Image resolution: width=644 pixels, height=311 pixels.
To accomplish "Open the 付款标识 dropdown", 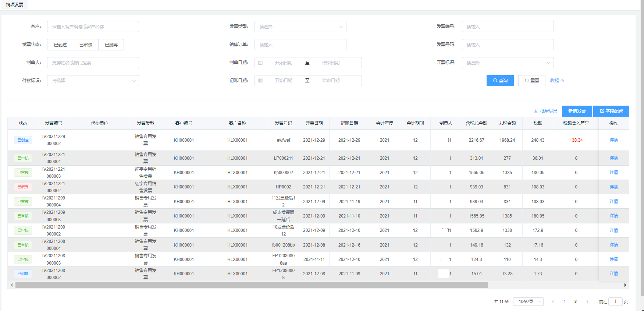I will coord(93,81).
